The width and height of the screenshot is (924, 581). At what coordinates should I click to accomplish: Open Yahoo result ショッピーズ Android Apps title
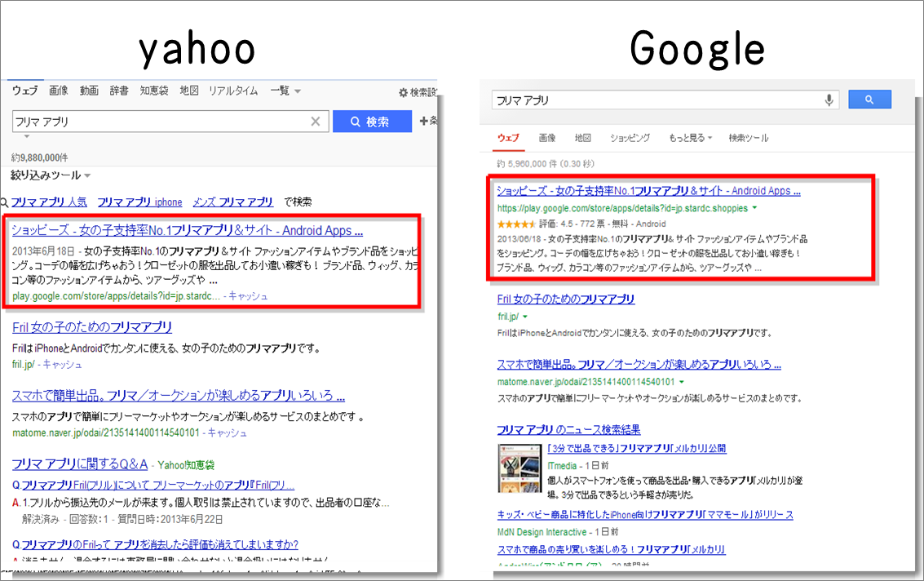coord(188,231)
